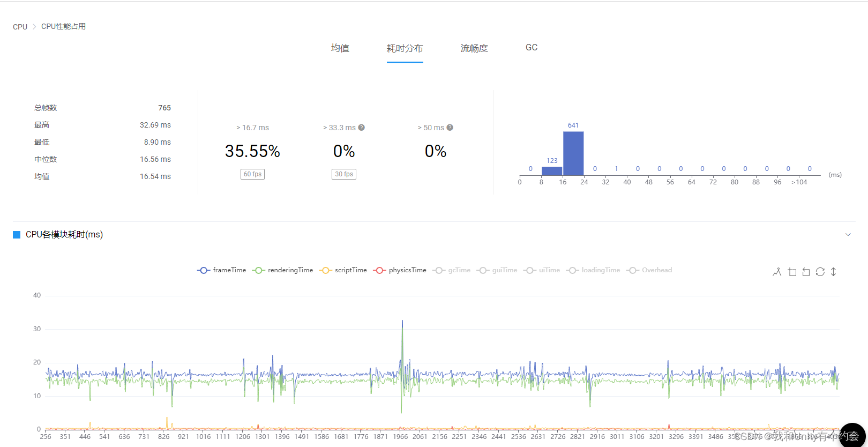Enable the Overhead legend series

coord(649,270)
